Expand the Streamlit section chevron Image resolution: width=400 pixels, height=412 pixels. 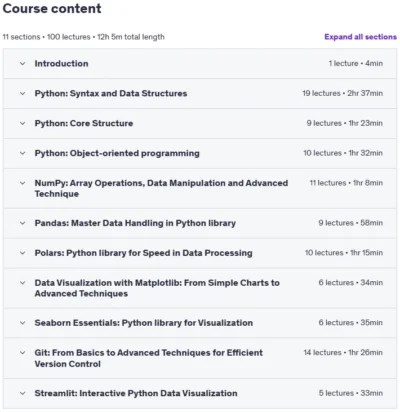[x=22, y=393]
